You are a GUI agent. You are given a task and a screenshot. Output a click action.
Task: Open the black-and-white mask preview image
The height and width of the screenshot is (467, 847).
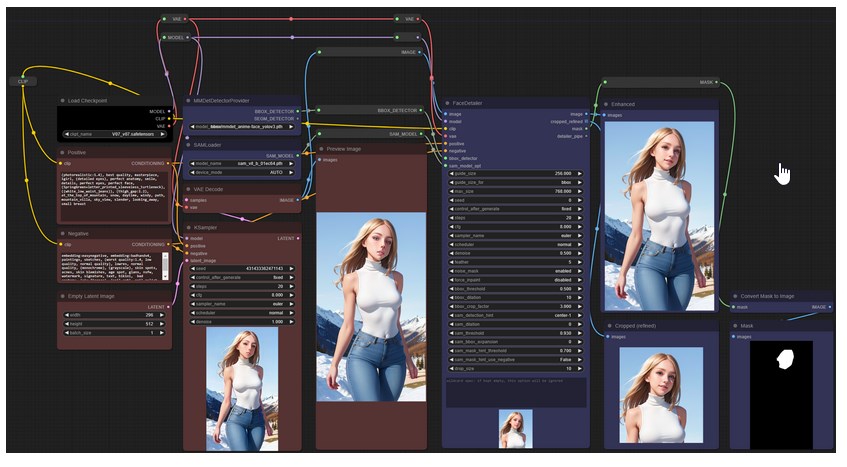[782, 394]
